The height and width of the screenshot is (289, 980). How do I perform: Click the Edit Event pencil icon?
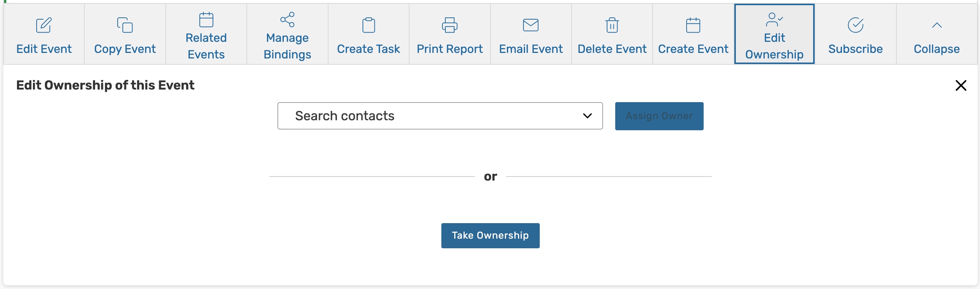coord(44,25)
